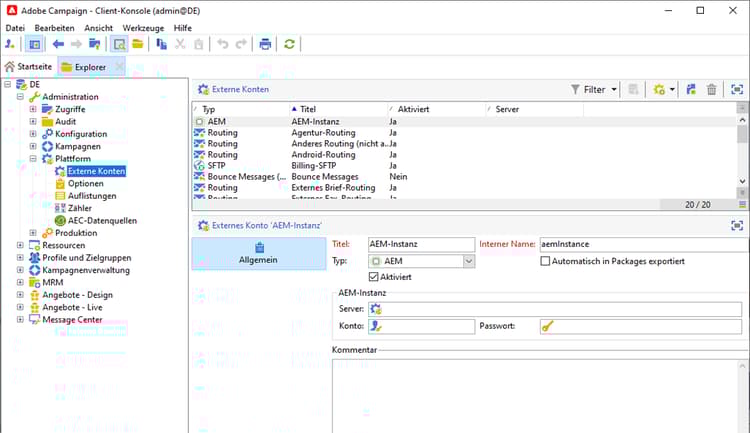
Task: Collapse the Plattform tree node
Action: point(33,159)
